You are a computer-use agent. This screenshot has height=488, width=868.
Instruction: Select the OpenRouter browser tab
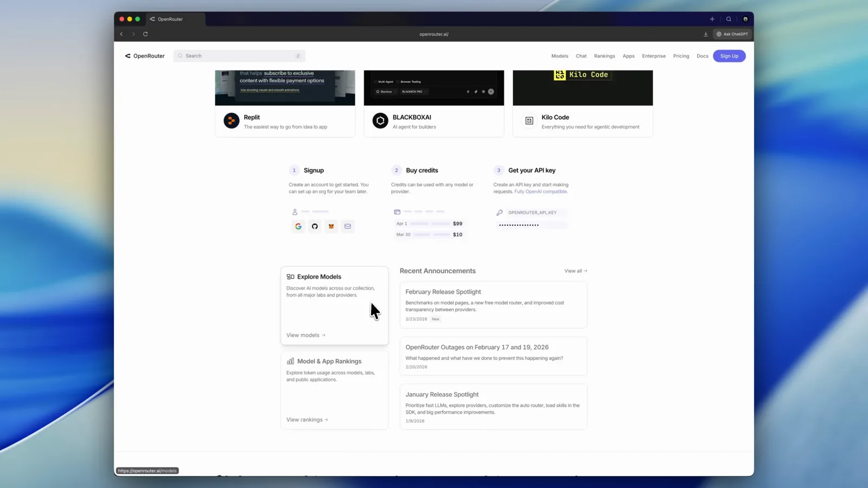[175, 19]
